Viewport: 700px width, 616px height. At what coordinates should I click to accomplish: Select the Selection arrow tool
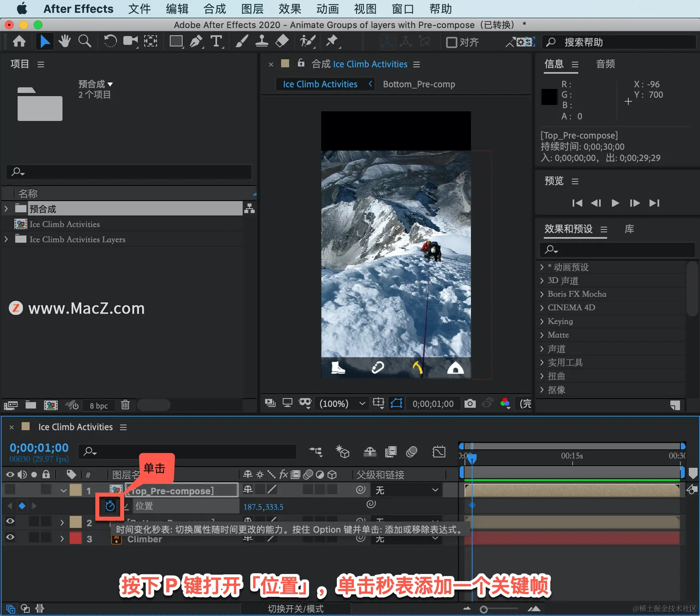44,41
